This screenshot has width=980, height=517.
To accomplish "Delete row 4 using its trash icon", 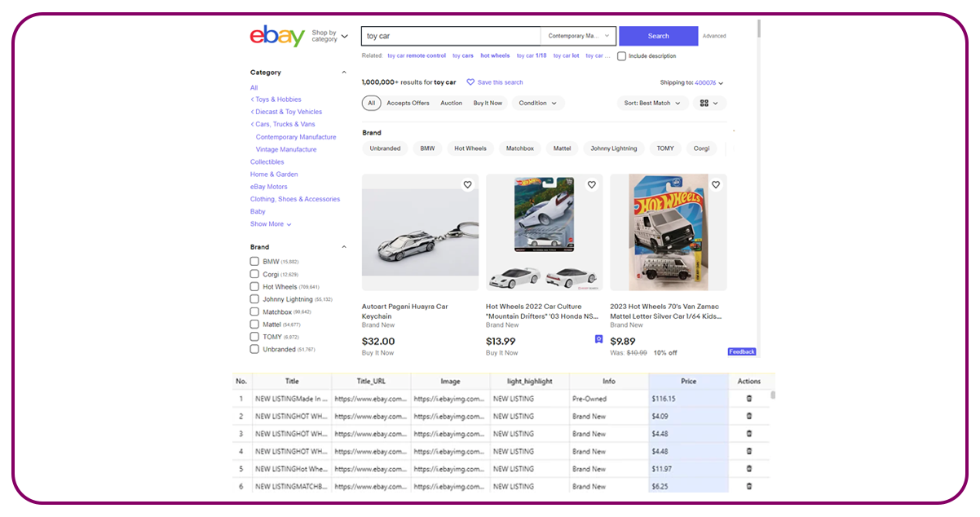I will click(749, 451).
